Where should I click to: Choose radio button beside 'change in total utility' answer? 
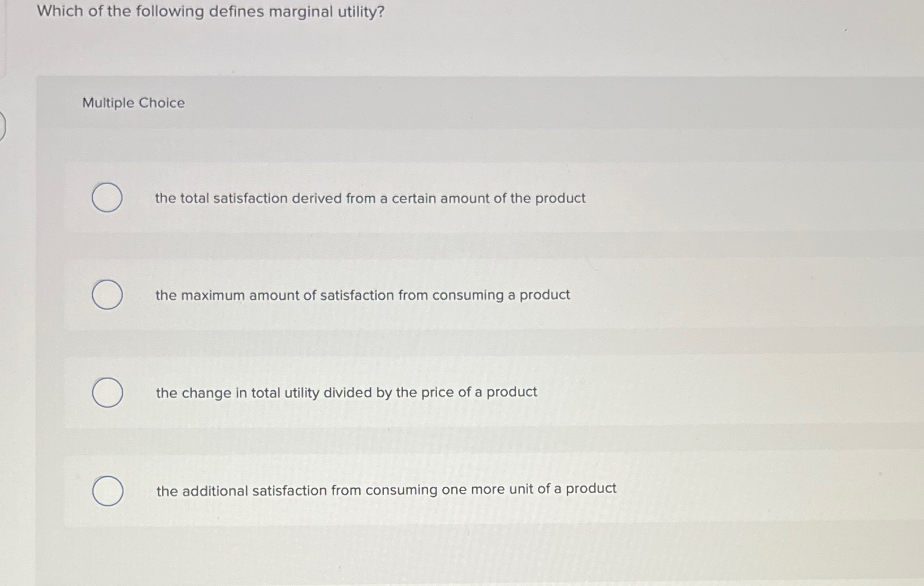(107, 393)
